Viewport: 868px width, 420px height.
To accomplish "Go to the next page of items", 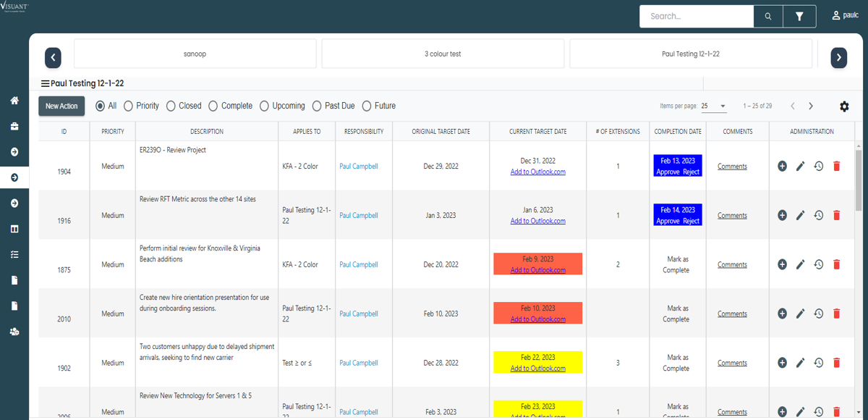I will [811, 106].
